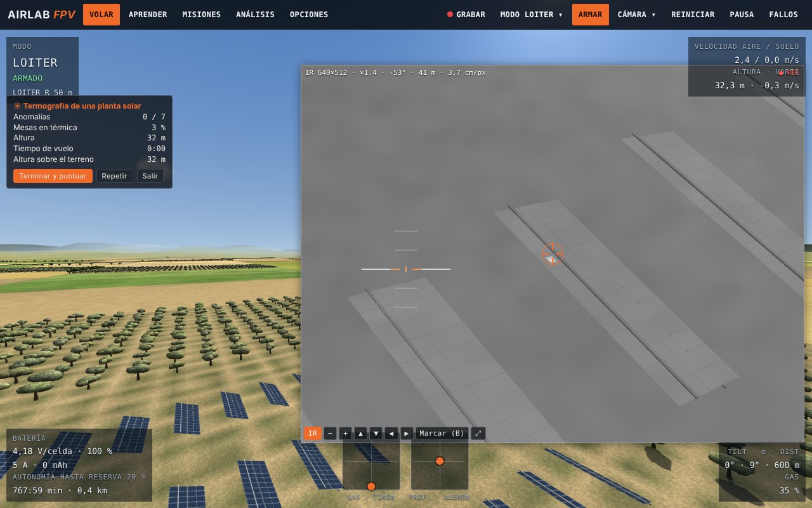
Task: Click the mission title Termografía de una planta solar
Action: (77, 106)
